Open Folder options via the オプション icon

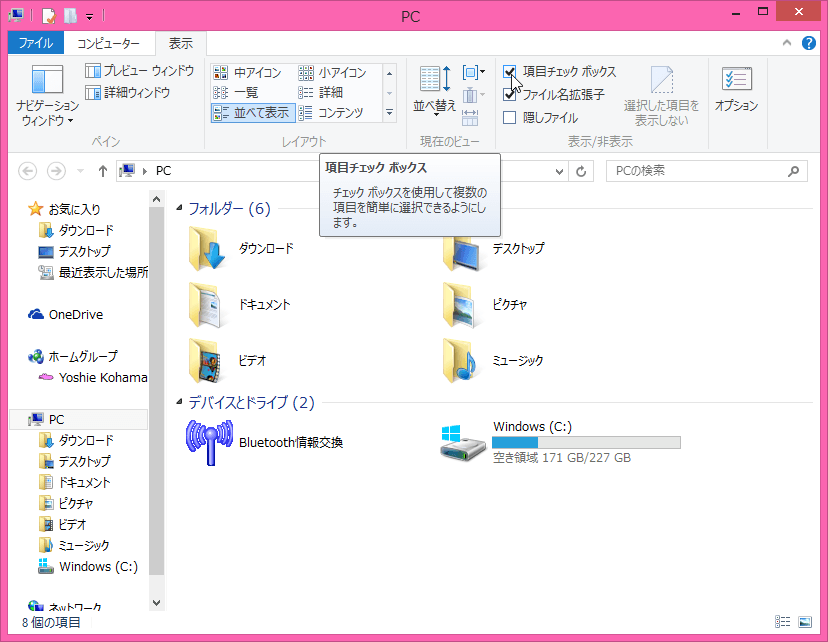[x=736, y=90]
